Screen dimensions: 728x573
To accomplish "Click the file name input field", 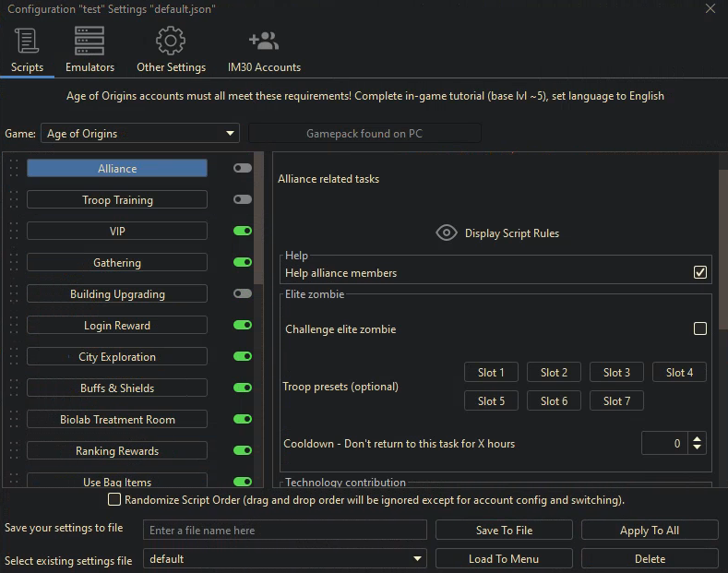I will coord(284,531).
